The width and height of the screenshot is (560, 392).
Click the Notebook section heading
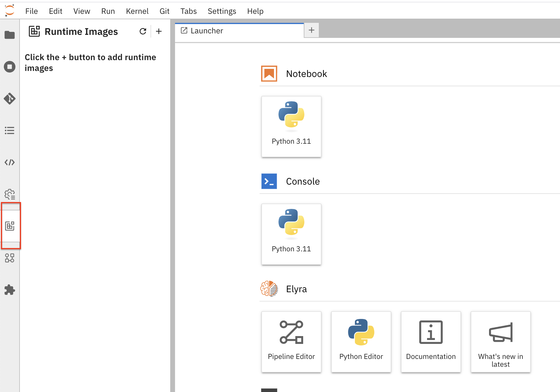tap(306, 74)
